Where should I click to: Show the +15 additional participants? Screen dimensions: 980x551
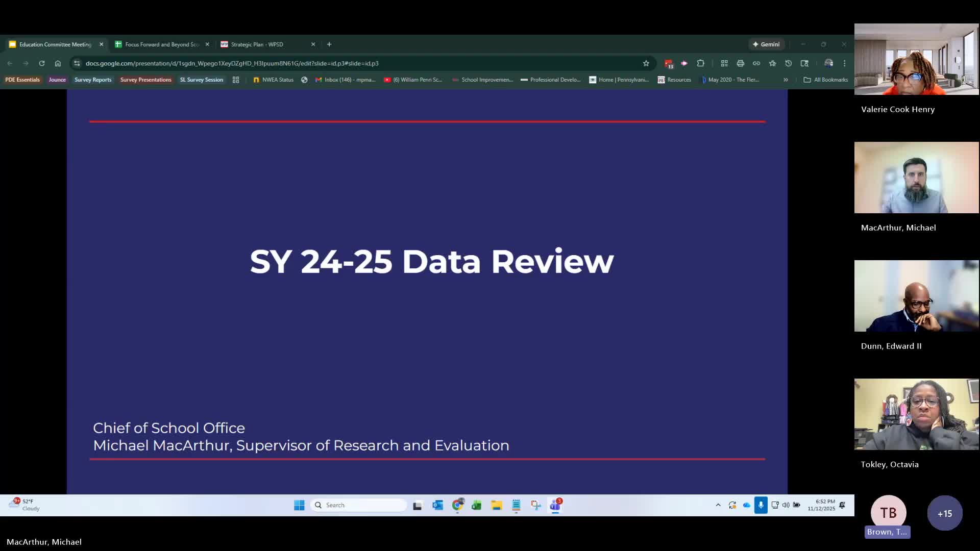pos(944,513)
